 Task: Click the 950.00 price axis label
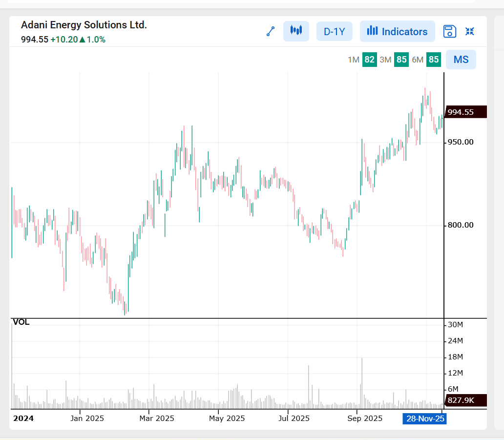click(461, 142)
